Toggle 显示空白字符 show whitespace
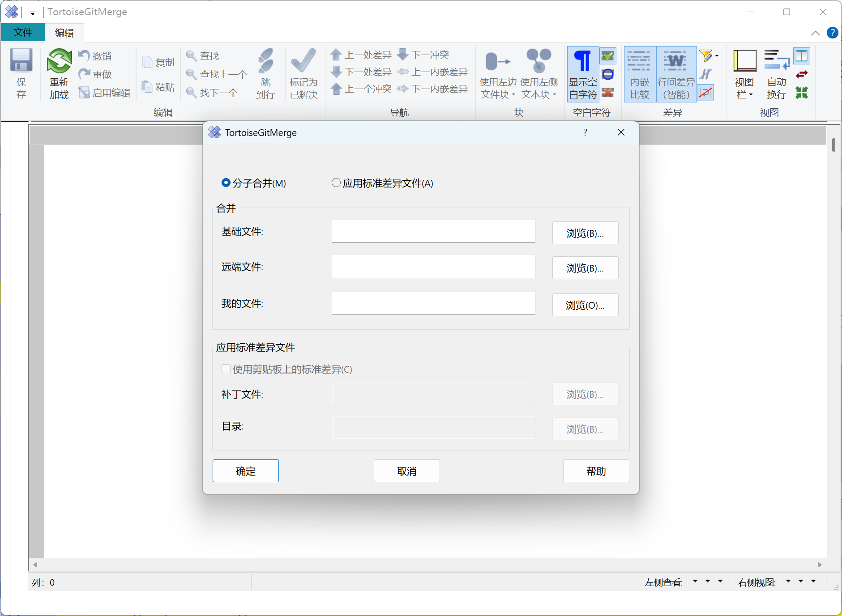This screenshot has height=616, width=842. click(583, 74)
